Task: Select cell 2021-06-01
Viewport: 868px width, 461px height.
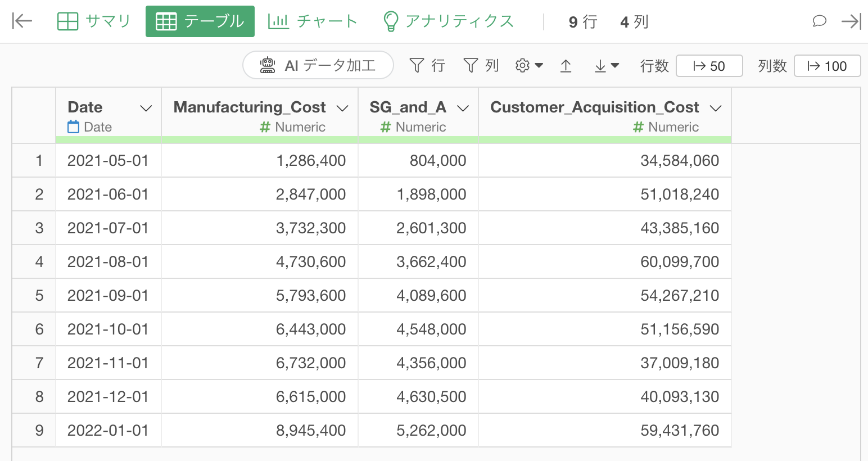Action: point(108,195)
